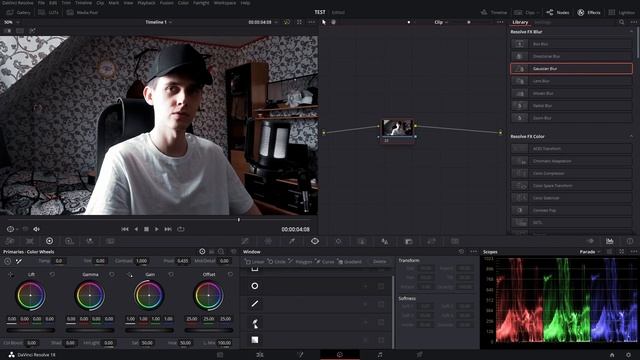Mute the viewer audio speaker icon
640x360 pixels.
pyautogui.click(x=36, y=229)
